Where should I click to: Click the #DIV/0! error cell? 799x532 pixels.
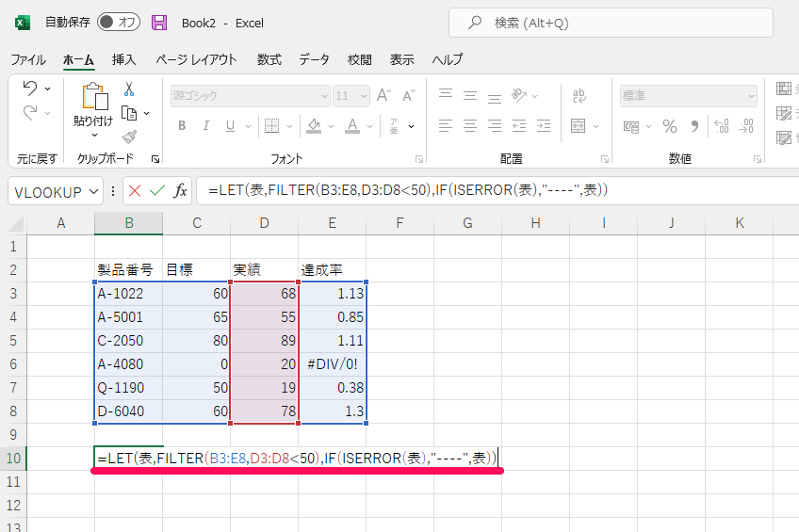333,364
